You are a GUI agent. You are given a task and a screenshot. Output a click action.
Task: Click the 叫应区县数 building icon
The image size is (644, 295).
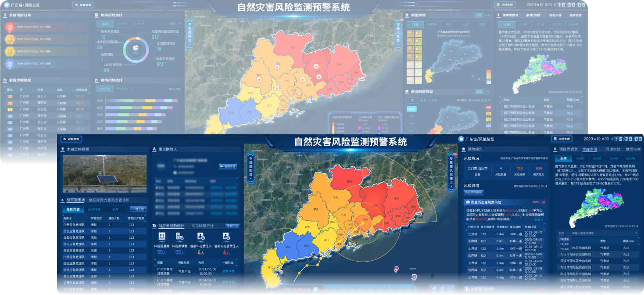(162, 236)
